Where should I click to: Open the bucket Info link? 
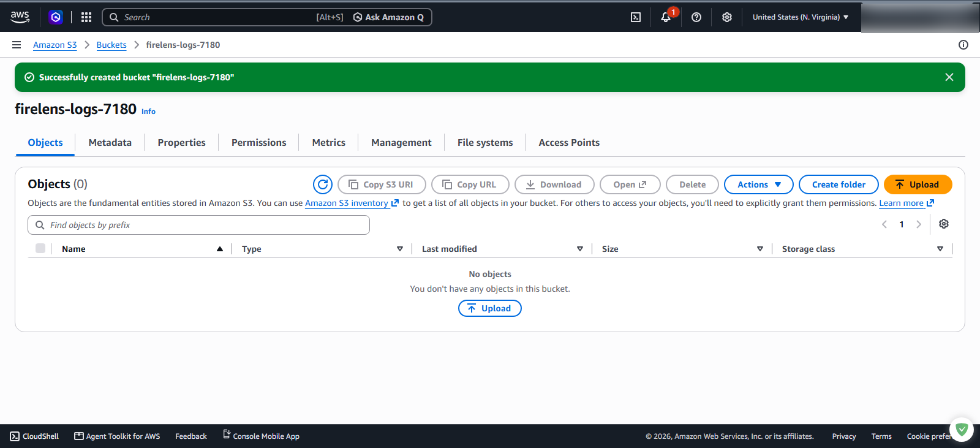click(148, 112)
